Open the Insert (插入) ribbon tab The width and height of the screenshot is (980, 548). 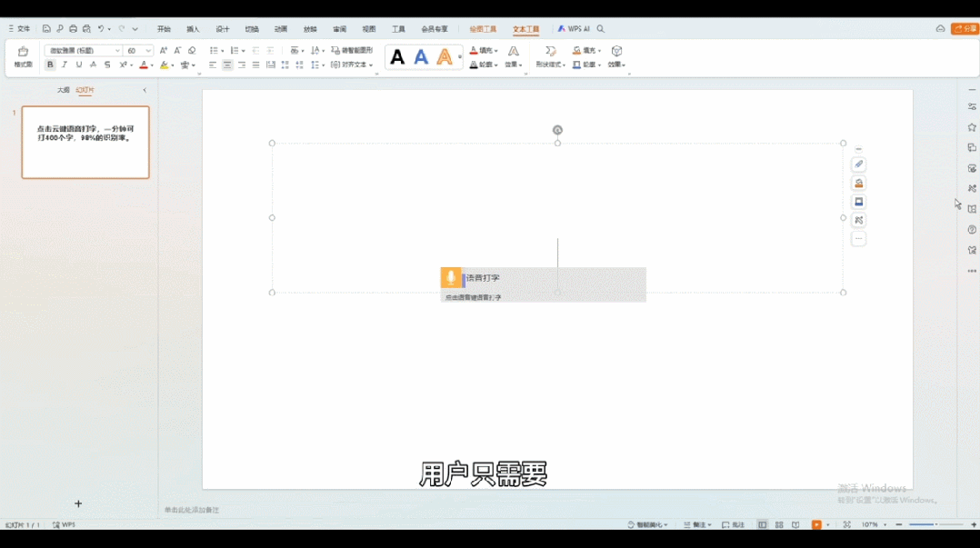point(193,29)
